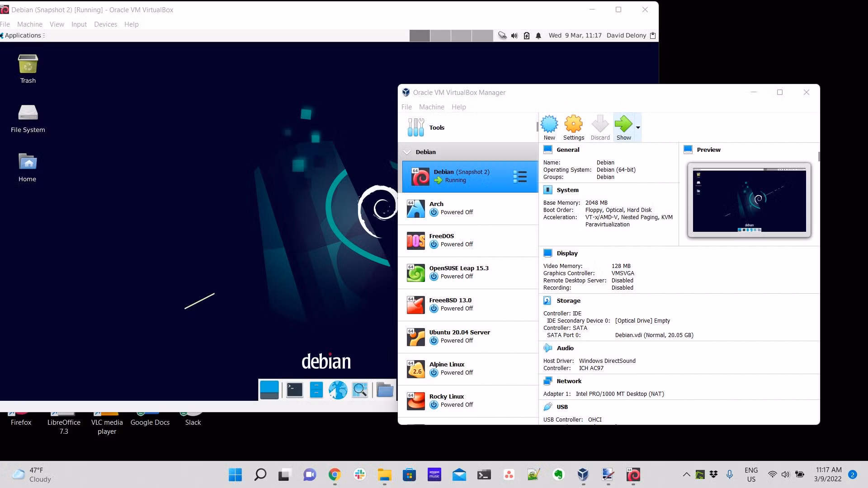Click the USB section header link
The width and height of the screenshot is (868, 488).
tap(562, 407)
